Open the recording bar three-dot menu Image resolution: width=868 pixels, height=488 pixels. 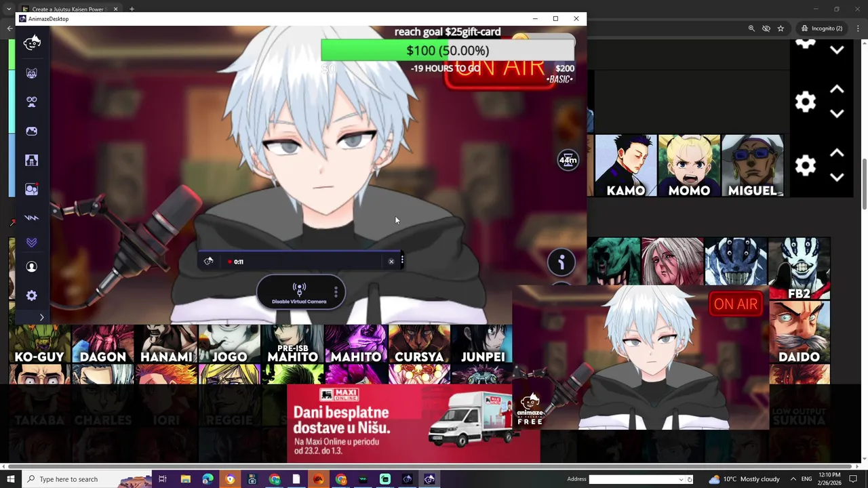(402, 260)
